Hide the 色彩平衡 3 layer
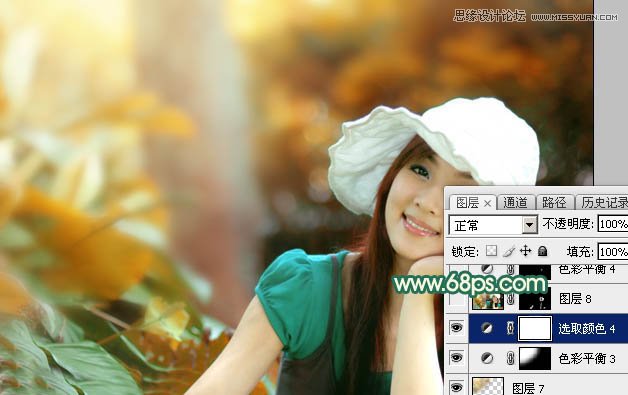The height and width of the screenshot is (395, 628). click(x=457, y=358)
